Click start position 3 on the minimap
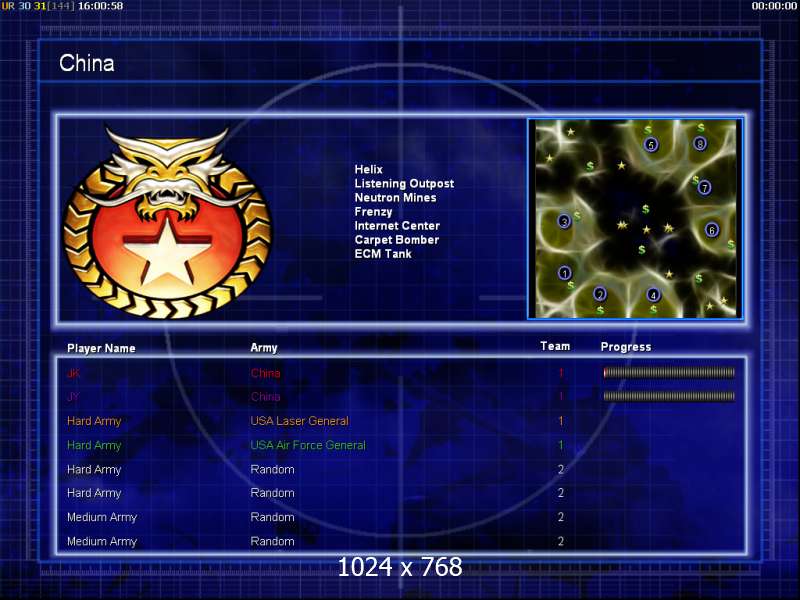 pos(564,221)
